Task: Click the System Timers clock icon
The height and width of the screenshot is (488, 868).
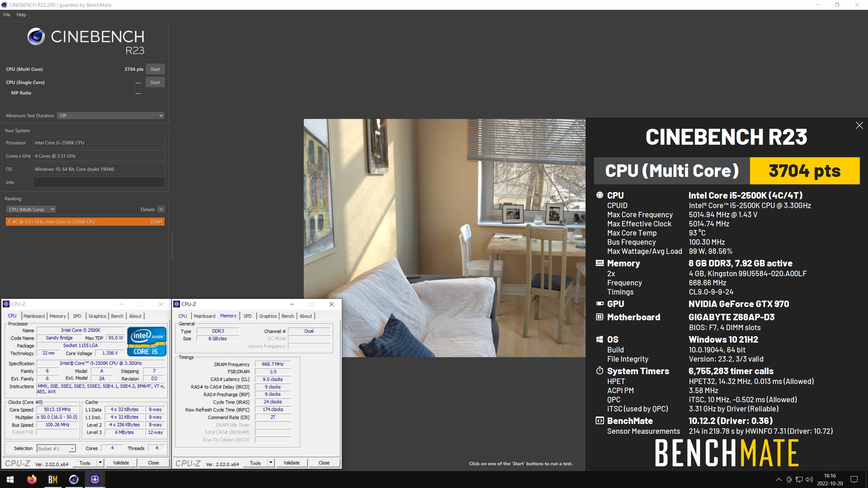Action: pos(599,370)
